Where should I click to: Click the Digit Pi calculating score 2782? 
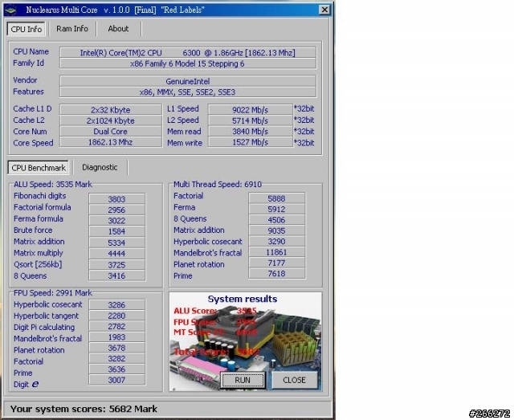click(116, 326)
